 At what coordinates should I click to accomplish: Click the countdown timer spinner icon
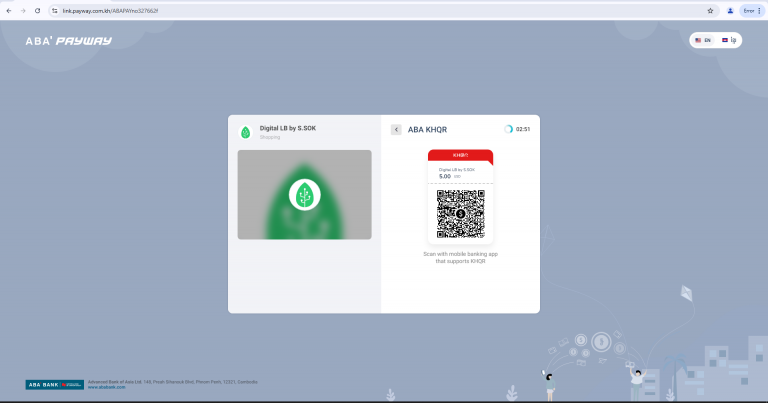pos(508,129)
